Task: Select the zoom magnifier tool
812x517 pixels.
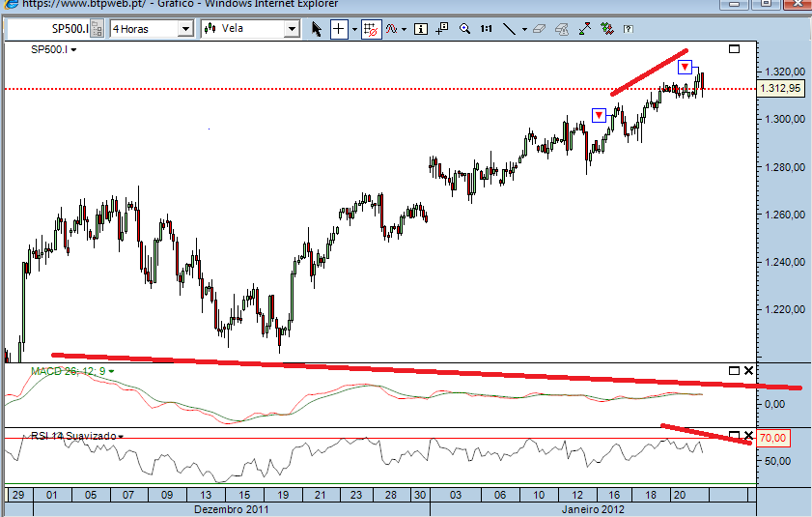Action: click(x=464, y=29)
